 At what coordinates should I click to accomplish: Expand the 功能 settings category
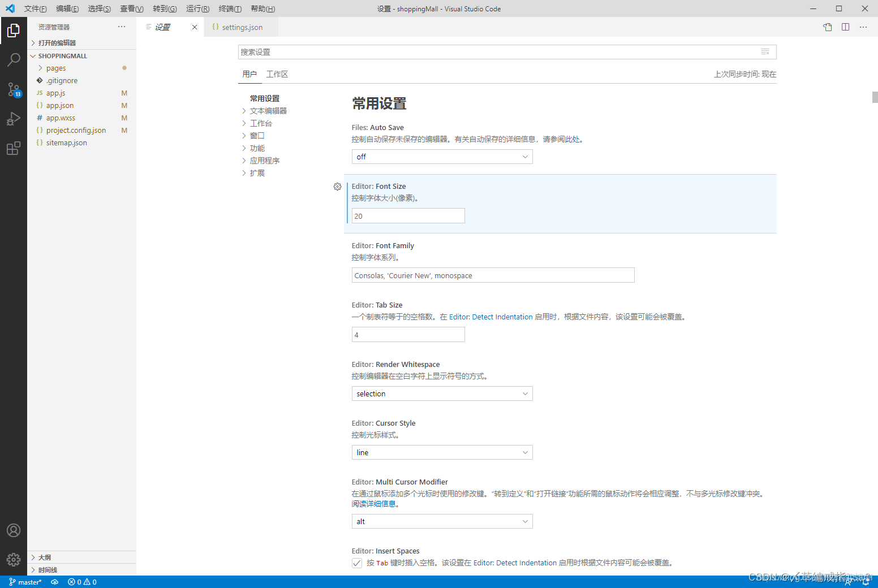(x=253, y=148)
